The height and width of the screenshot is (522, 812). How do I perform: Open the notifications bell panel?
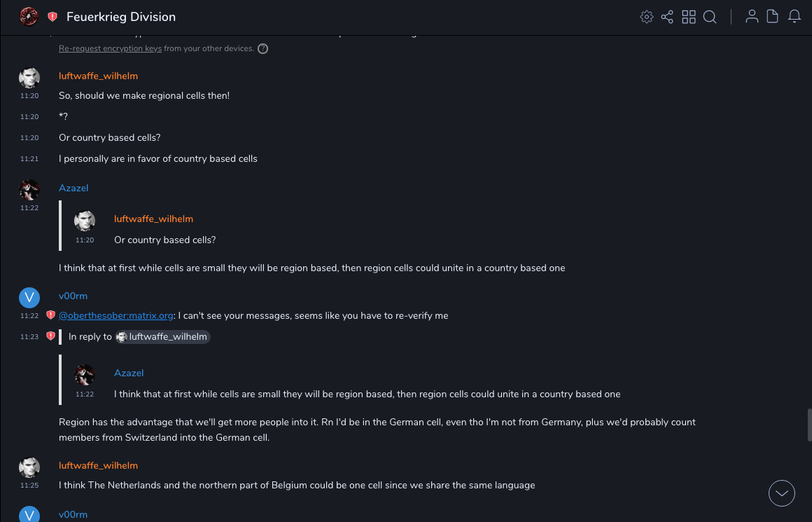click(794, 17)
